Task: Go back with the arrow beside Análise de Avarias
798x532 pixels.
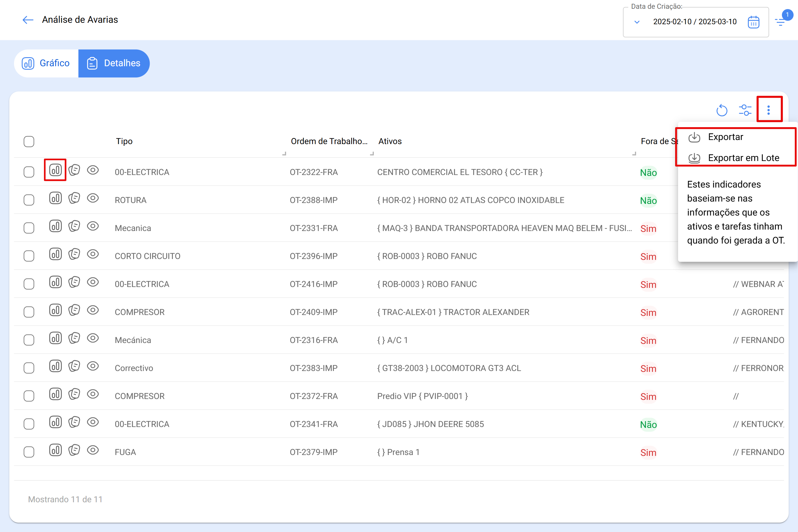Action: coord(28,20)
